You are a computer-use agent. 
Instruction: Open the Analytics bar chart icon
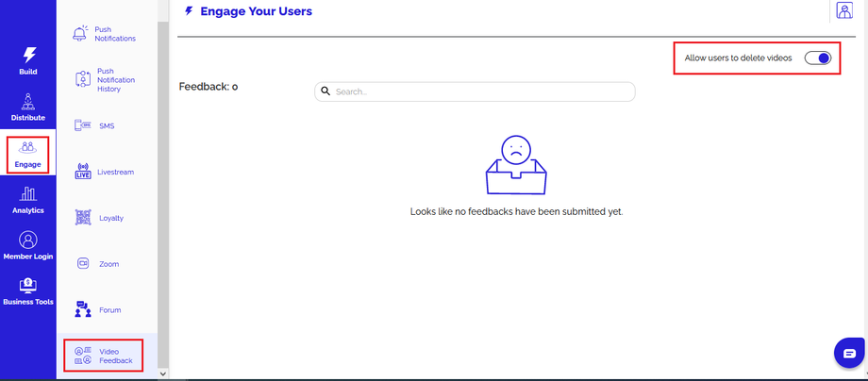click(x=28, y=193)
